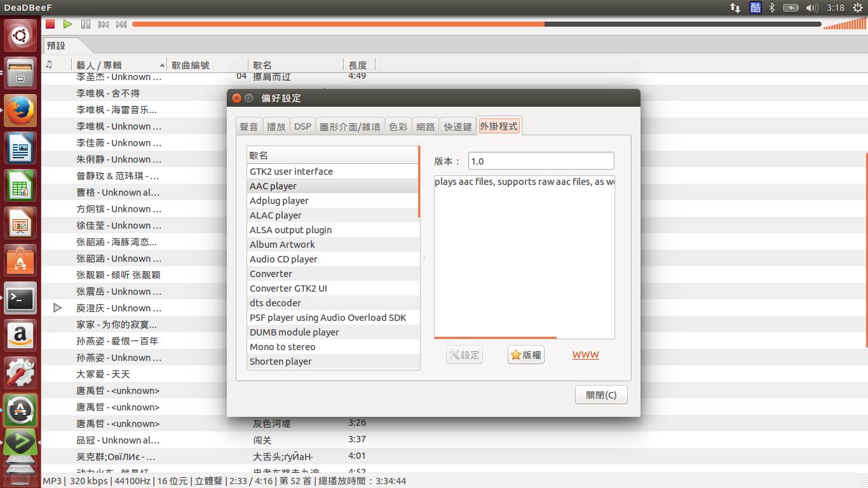Click the network indicator in top panel
Image resolution: width=868 pixels, height=488 pixels.
click(735, 8)
